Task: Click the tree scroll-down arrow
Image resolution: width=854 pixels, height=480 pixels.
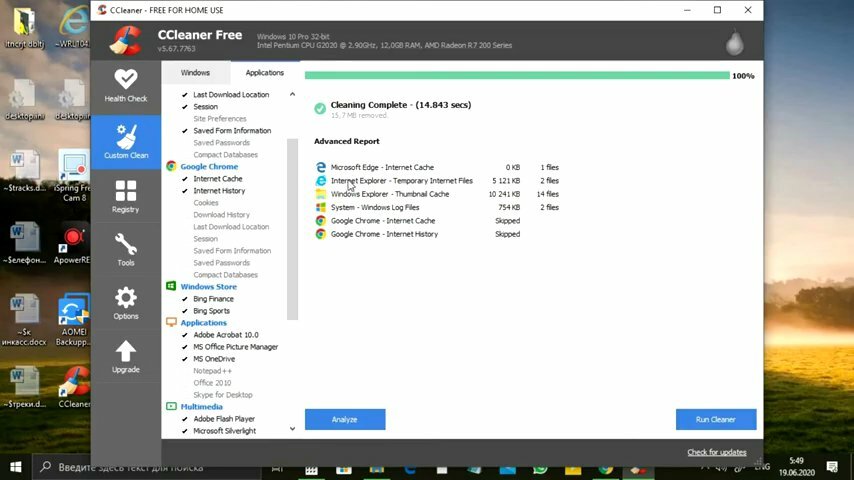Action: 292,429
